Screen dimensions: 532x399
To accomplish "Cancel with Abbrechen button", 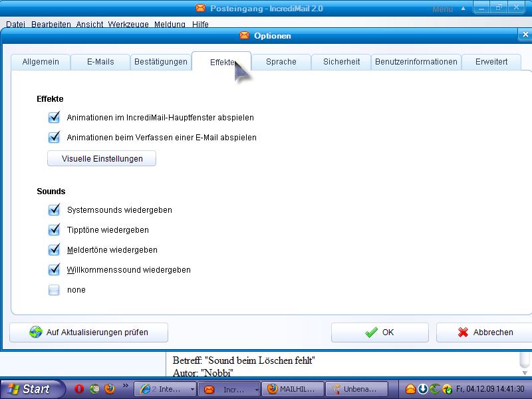I will click(484, 332).
